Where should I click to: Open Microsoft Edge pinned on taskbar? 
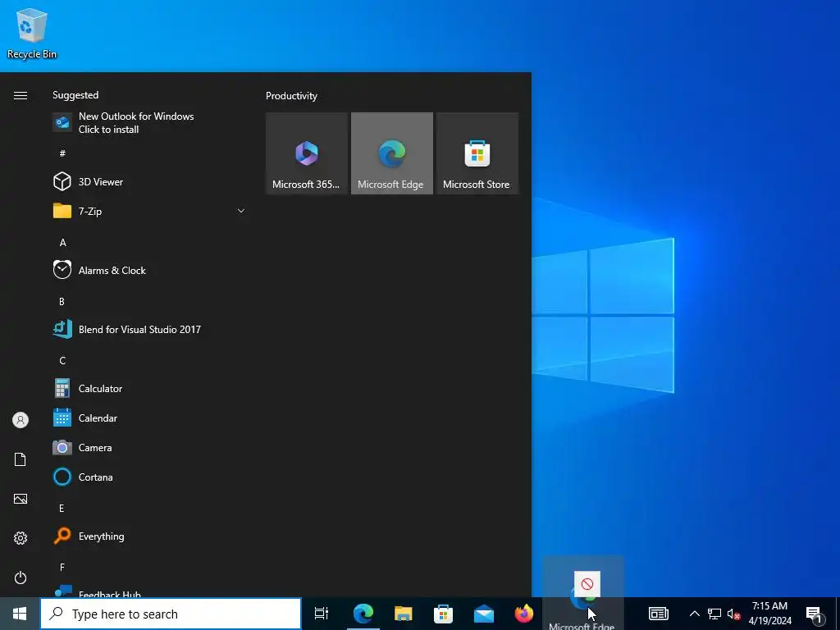pos(363,614)
